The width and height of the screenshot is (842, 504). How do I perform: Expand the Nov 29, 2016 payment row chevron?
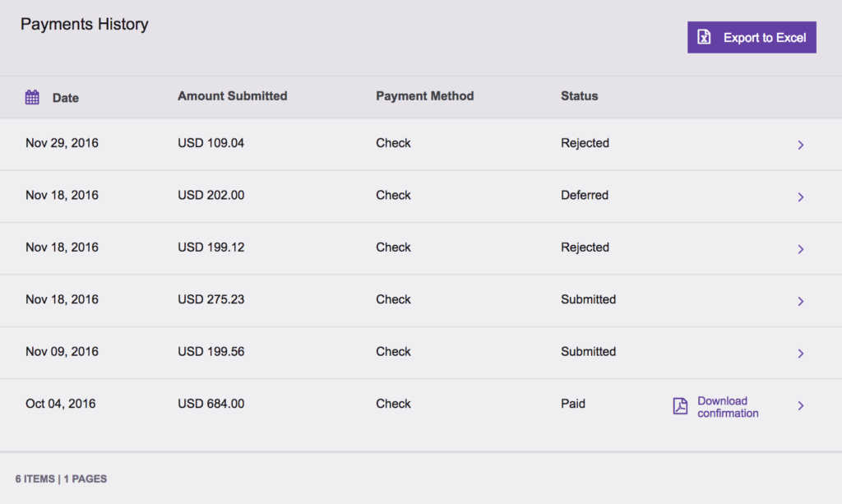800,145
